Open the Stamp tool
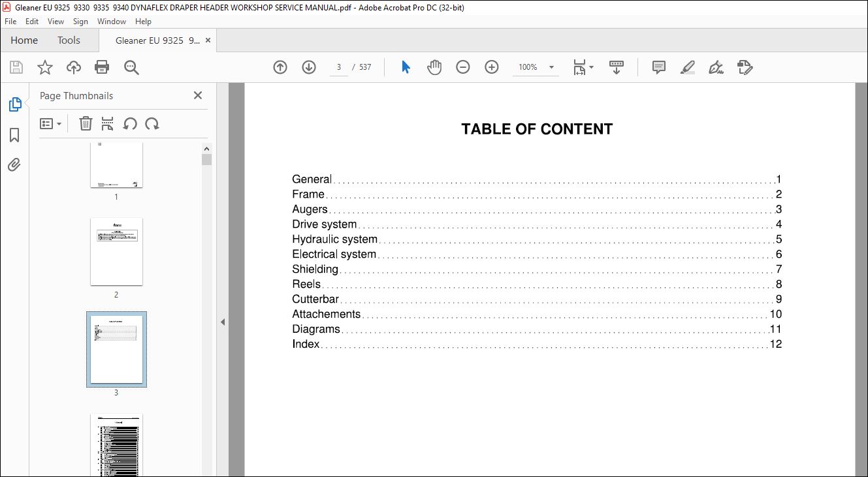The image size is (868, 477). tap(745, 67)
